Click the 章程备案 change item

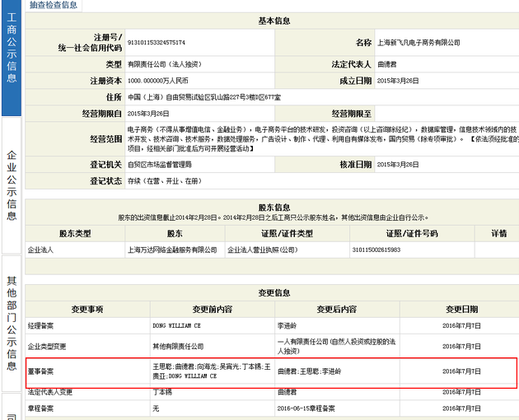coord(40,408)
